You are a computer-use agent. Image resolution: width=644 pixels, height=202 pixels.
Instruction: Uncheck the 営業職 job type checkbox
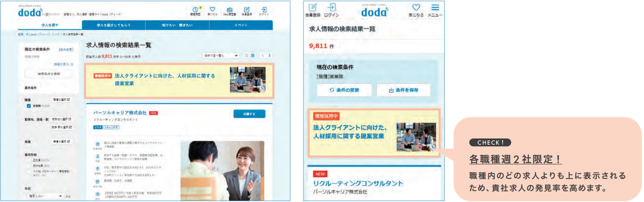click(29, 106)
